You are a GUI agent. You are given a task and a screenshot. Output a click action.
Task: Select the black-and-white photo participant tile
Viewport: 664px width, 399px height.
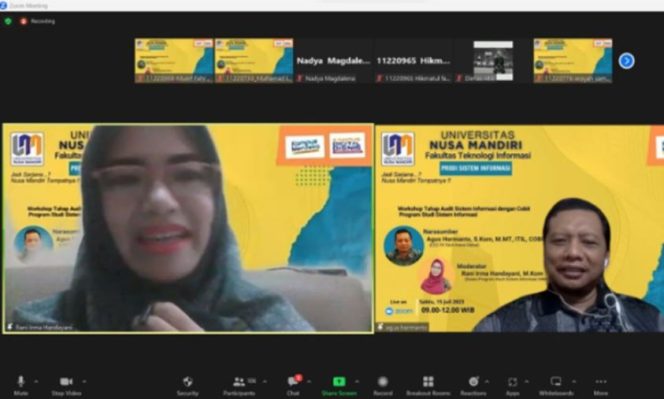click(x=493, y=61)
